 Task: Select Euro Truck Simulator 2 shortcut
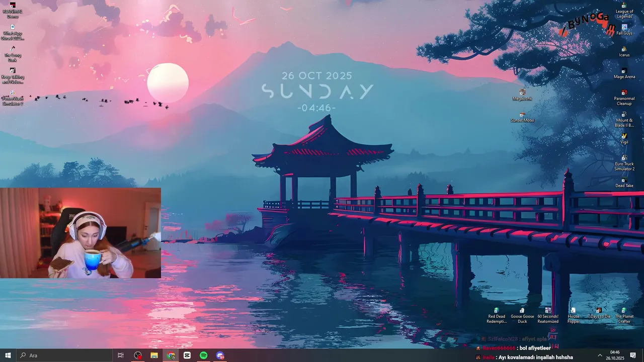coord(624,163)
